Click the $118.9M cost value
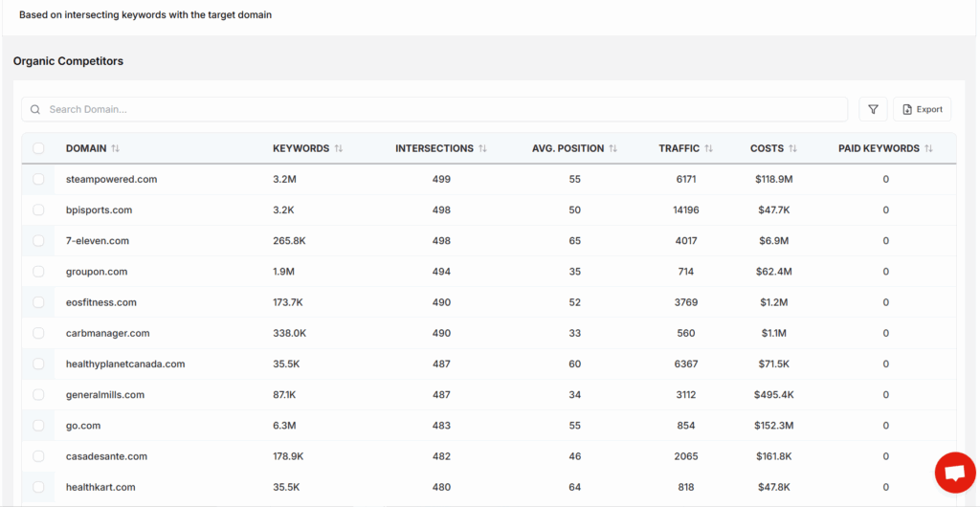 [773, 179]
